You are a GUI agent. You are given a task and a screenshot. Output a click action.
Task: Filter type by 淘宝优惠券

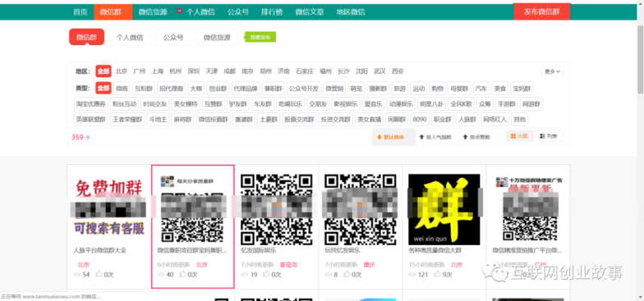pyautogui.click(x=90, y=103)
